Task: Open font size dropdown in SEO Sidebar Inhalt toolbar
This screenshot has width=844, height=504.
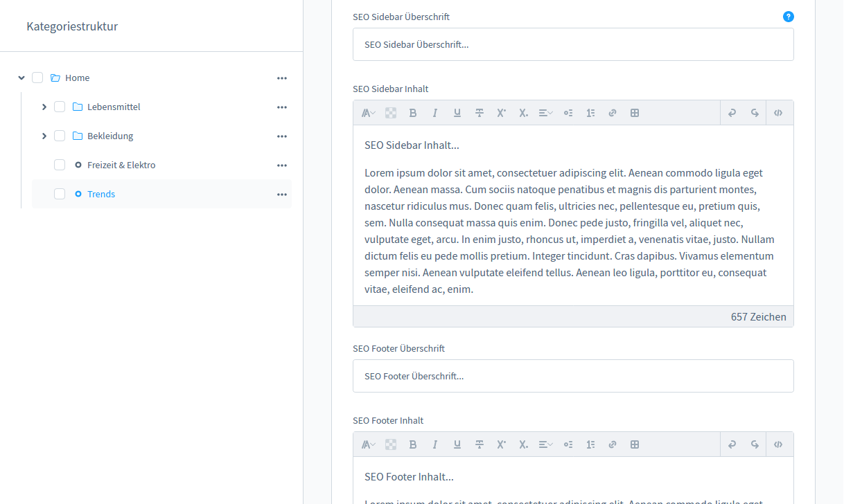Action: click(x=369, y=113)
